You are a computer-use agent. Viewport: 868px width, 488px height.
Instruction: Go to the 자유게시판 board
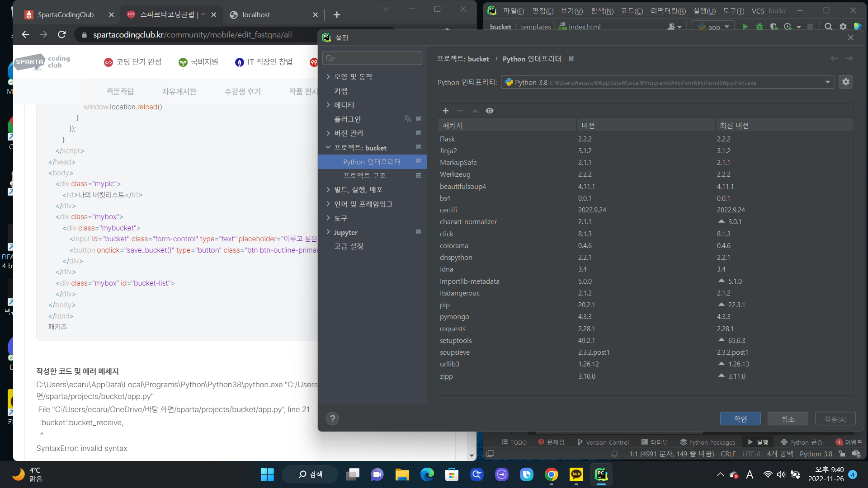coord(179,92)
